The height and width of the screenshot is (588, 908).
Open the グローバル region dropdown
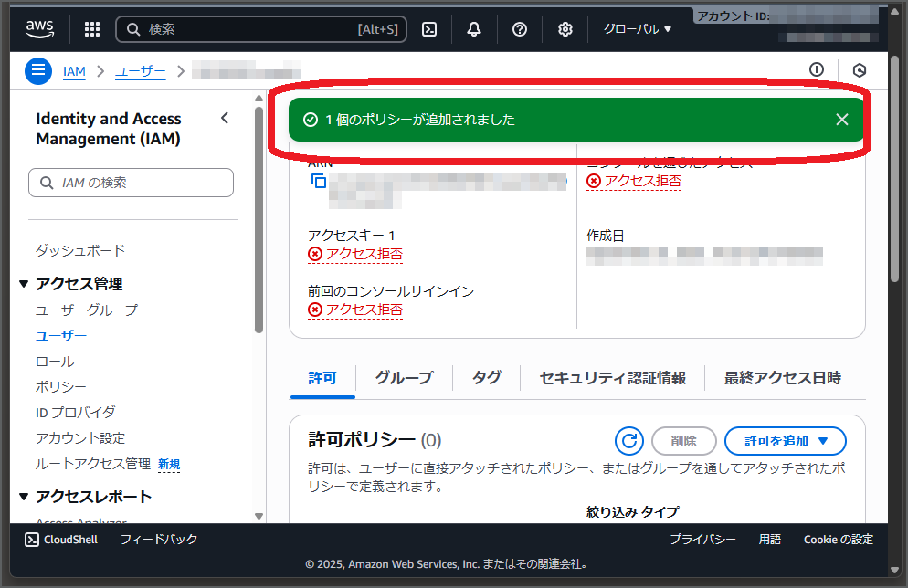pyautogui.click(x=637, y=29)
